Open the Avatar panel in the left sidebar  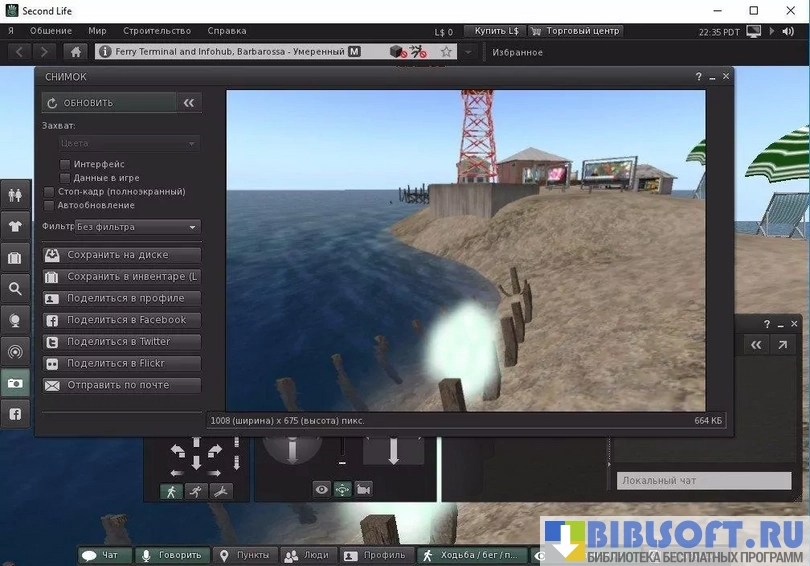tap(15, 194)
